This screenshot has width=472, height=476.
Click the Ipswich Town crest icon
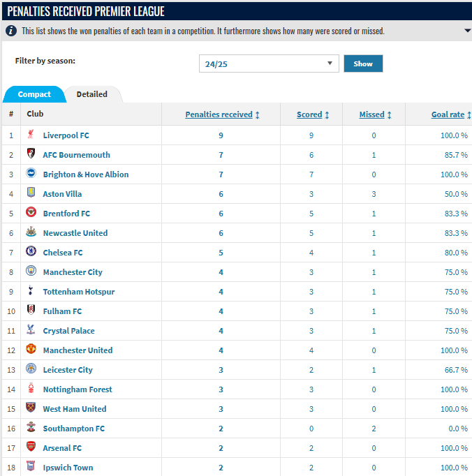pyautogui.click(x=31, y=466)
